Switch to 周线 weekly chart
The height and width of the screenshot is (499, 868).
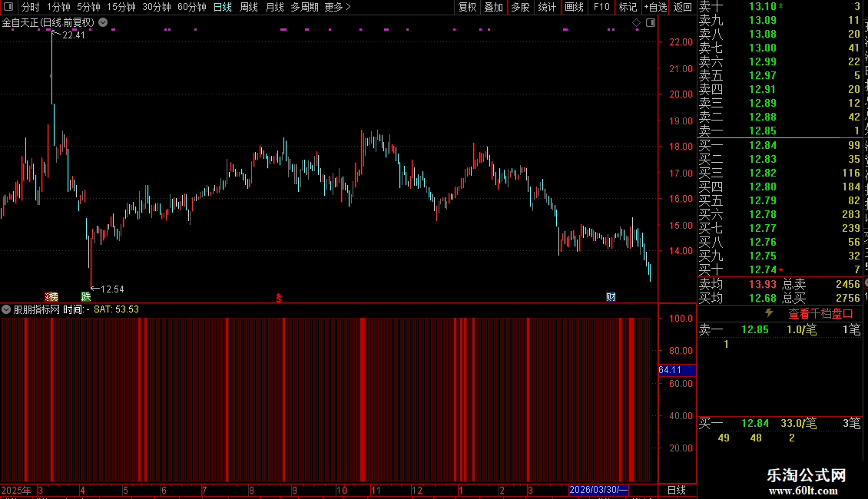[249, 7]
